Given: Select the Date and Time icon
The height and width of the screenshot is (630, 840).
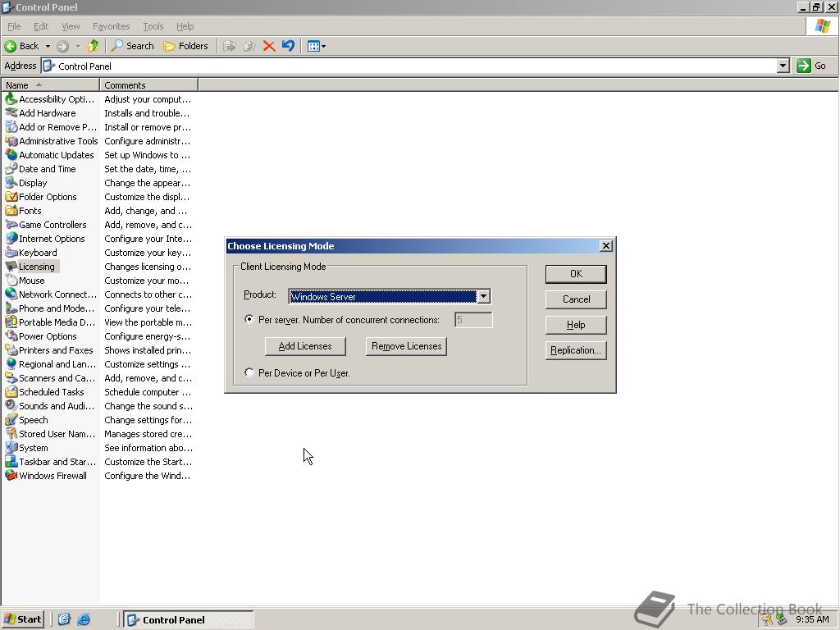Looking at the screenshot, I should [11, 169].
